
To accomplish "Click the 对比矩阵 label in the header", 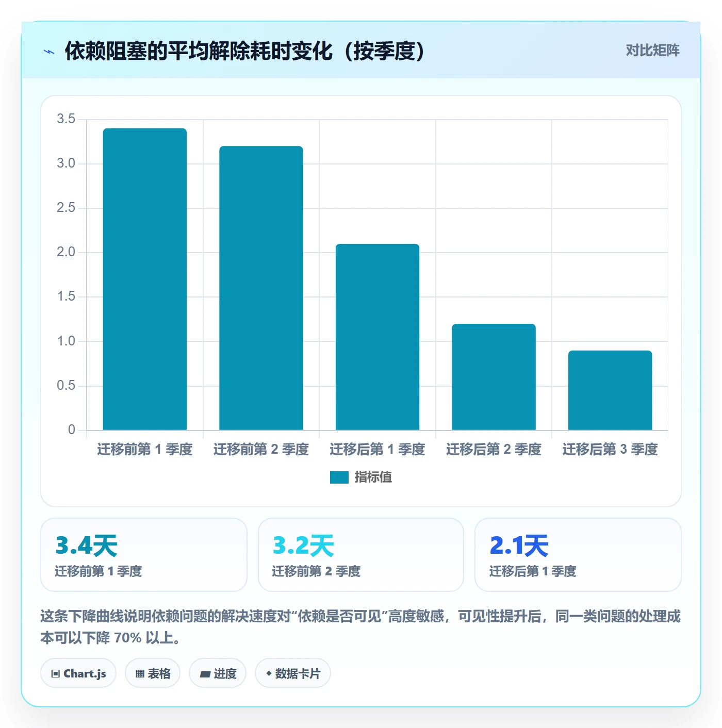I will pyautogui.click(x=652, y=51).
